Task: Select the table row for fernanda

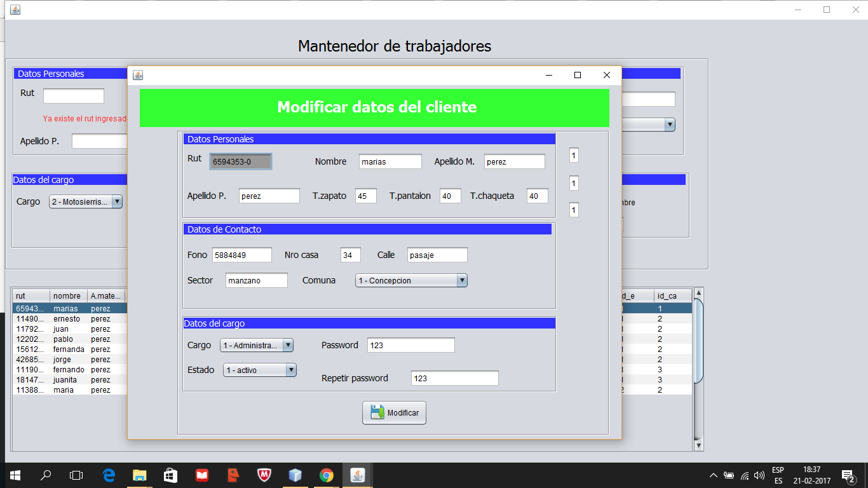Action: coord(70,349)
